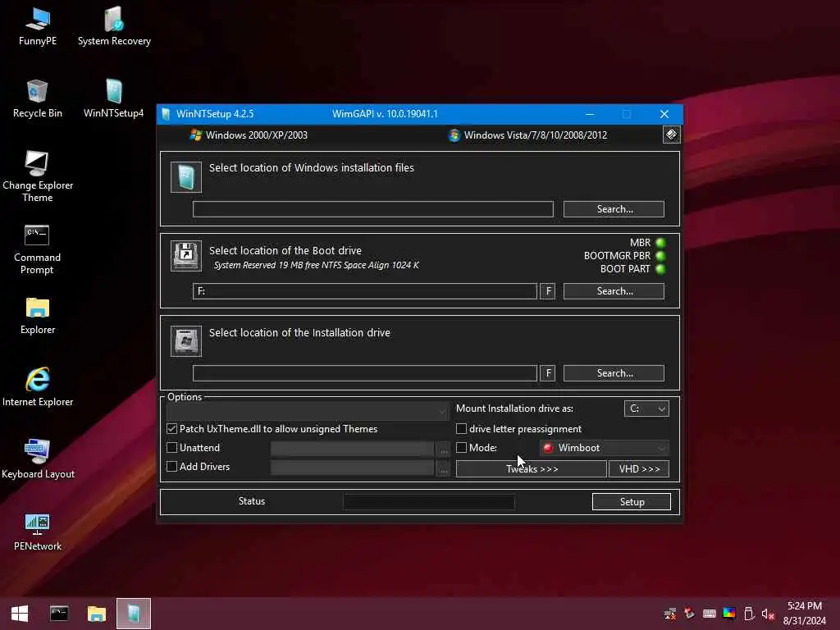Check drive letter preassignment option
The height and width of the screenshot is (630, 840).
(461, 428)
